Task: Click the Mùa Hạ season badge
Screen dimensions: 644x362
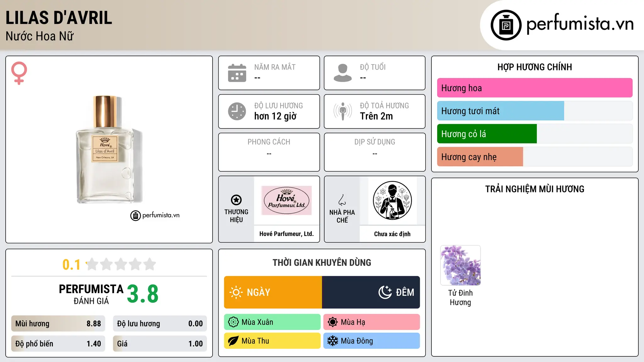Action: coord(372,322)
